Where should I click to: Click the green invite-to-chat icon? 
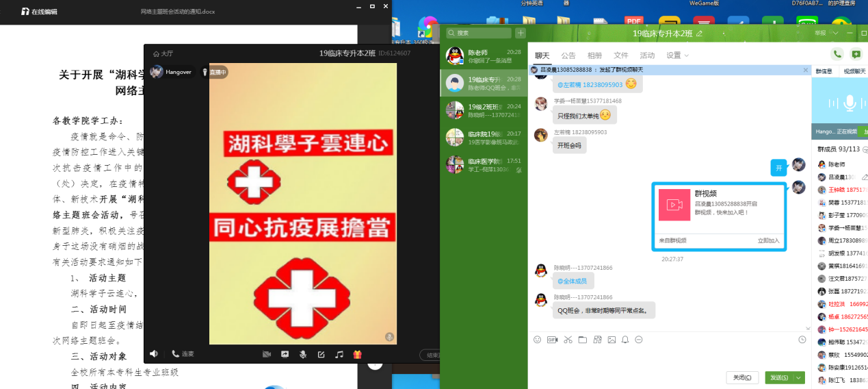click(856, 54)
